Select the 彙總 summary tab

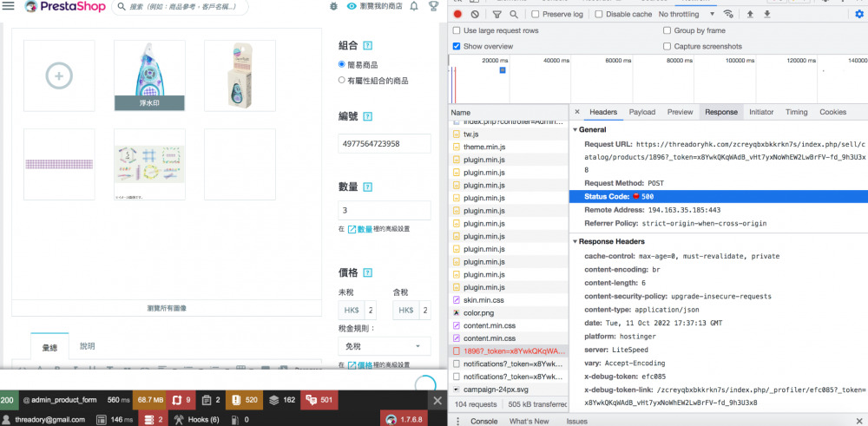(49, 347)
